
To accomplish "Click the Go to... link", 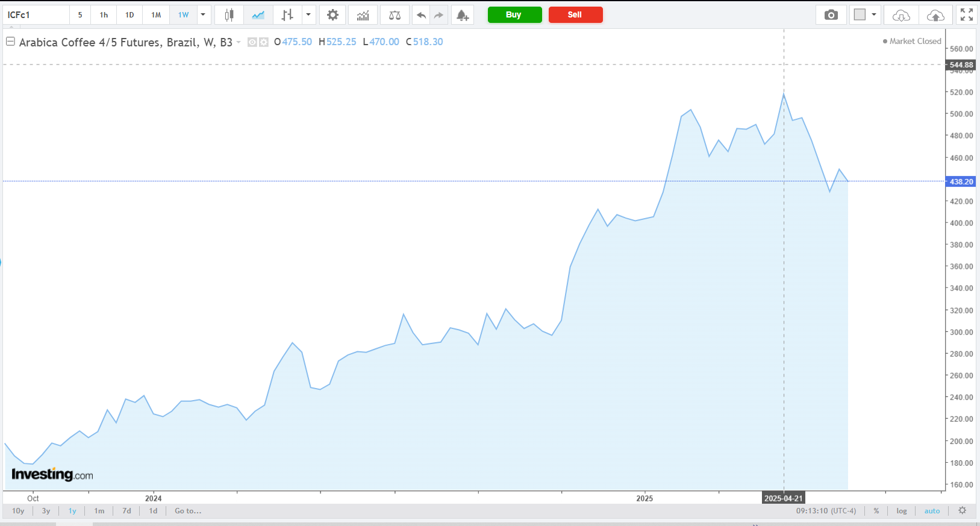I will coord(188,511).
